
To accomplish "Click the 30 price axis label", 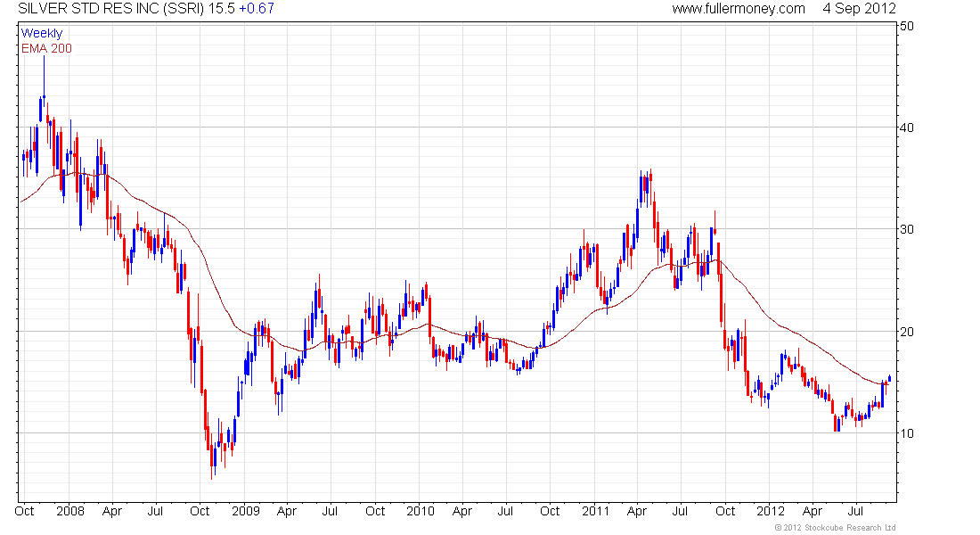I will [x=906, y=229].
